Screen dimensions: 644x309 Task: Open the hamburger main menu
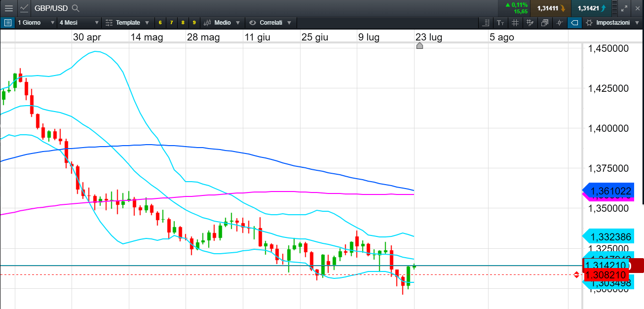[x=8, y=8]
